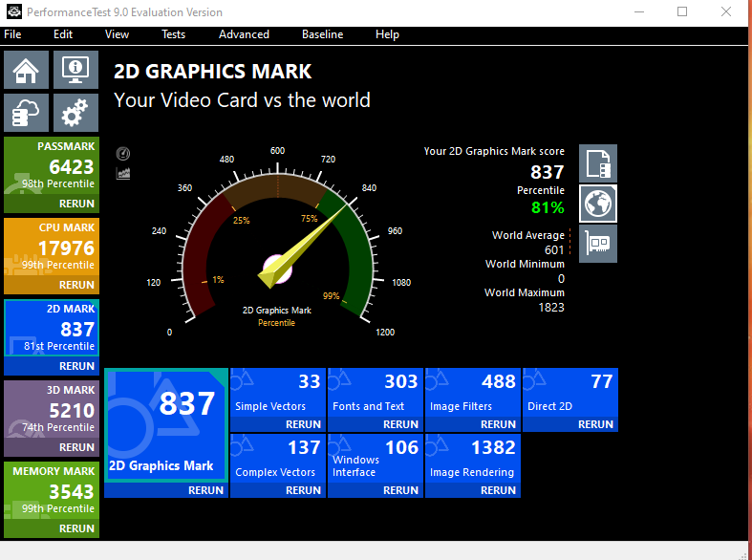Rerun the Complex Vectors test

(x=303, y=490)
